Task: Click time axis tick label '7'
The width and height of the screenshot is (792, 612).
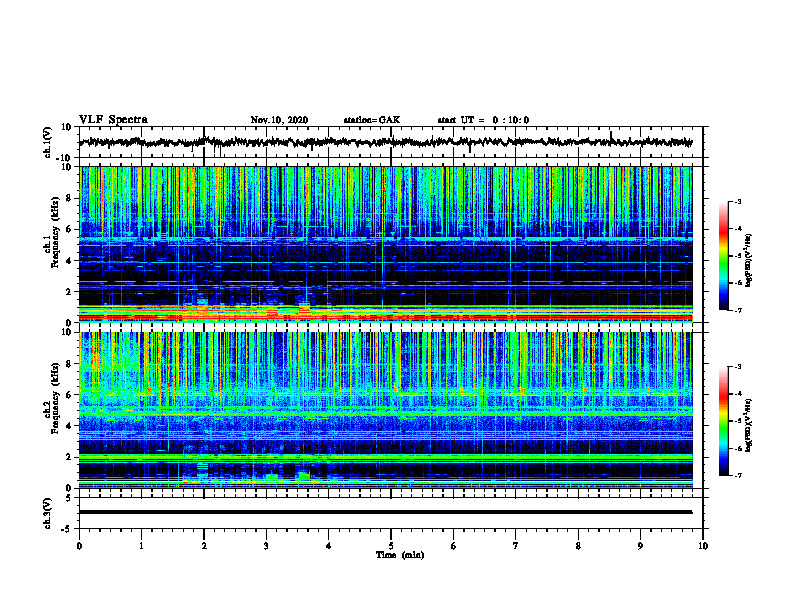Action: 516,546
